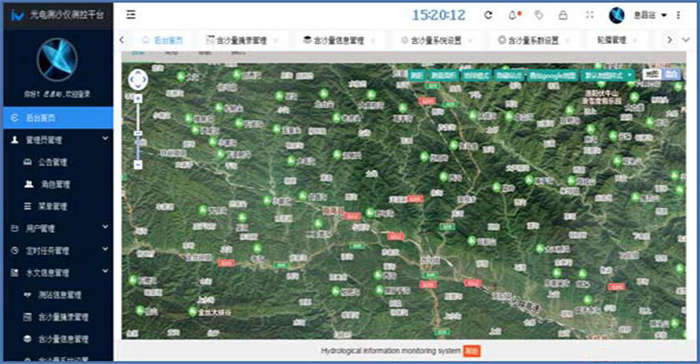Click the map zoom level slider track
This screenshot has width=700, height=364.
coord(138,132)
